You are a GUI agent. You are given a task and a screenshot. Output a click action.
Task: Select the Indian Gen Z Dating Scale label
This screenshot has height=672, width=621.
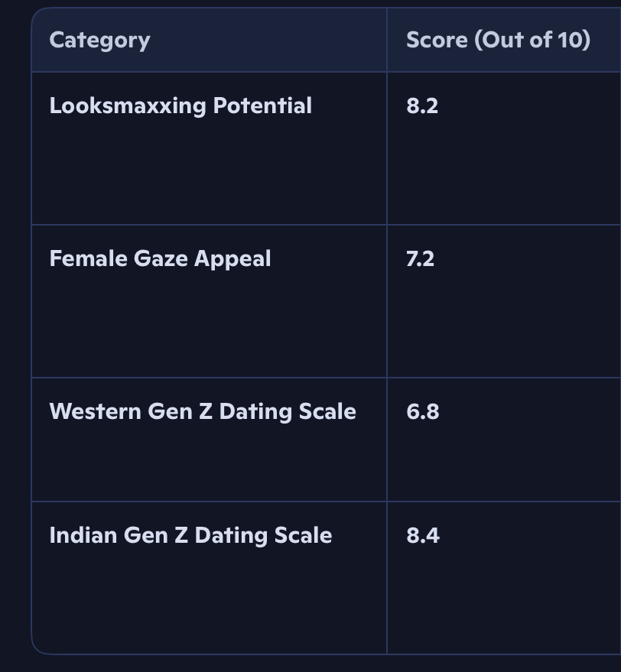pos(190,535)
